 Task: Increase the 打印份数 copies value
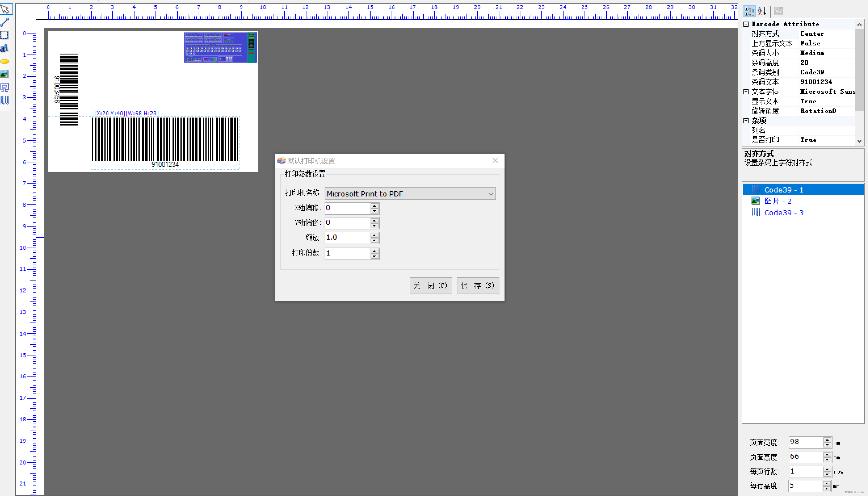pyautogui.click(x=375, y=251)
